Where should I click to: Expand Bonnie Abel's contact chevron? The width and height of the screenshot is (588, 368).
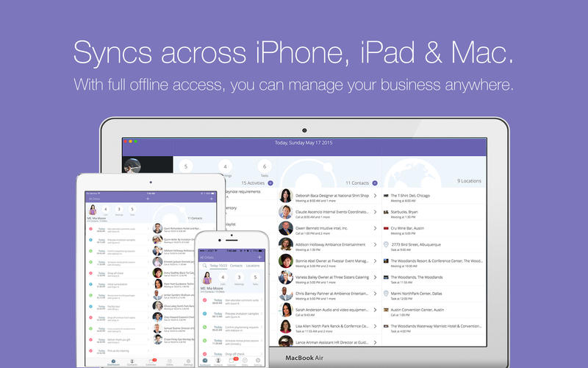coord(375,261)
